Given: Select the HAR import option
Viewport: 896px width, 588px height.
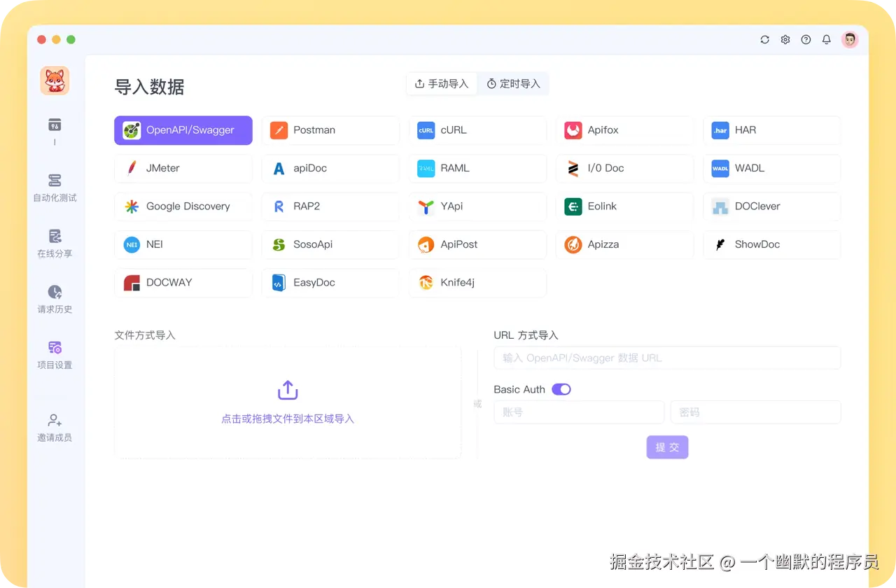Looking at the screenshot, I should 771,130.
